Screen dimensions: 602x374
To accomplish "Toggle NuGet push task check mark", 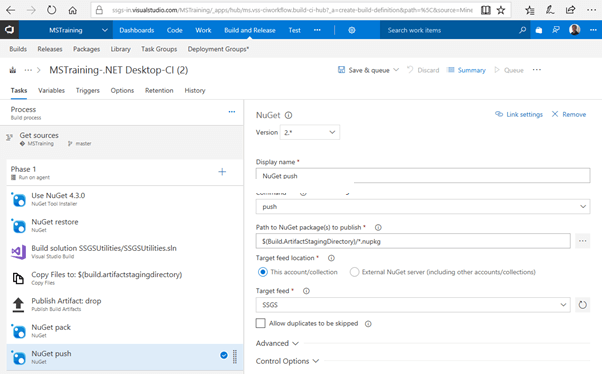I will pyautogui.click(x=224, y=355).
